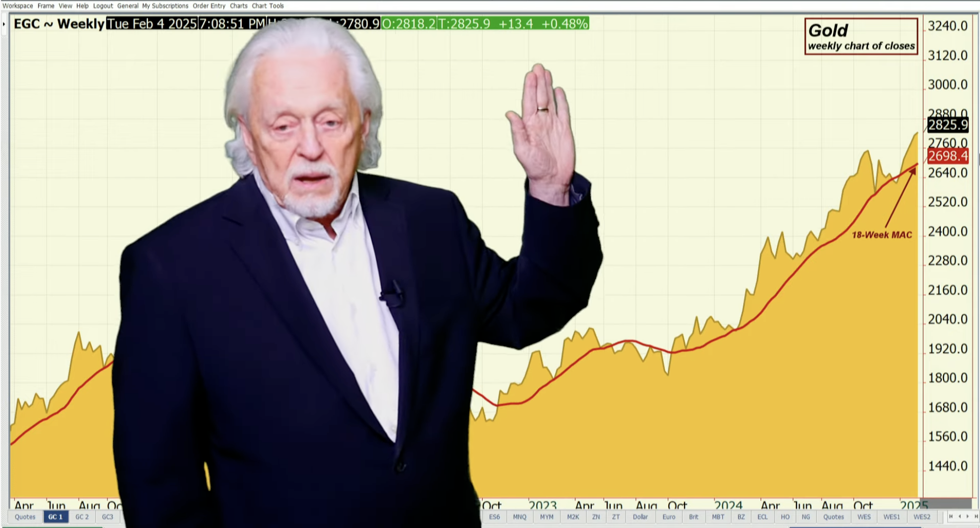This screenshot has height=528, width=980.
Task: Switch to the GC 2 tab
Action: 82,517
